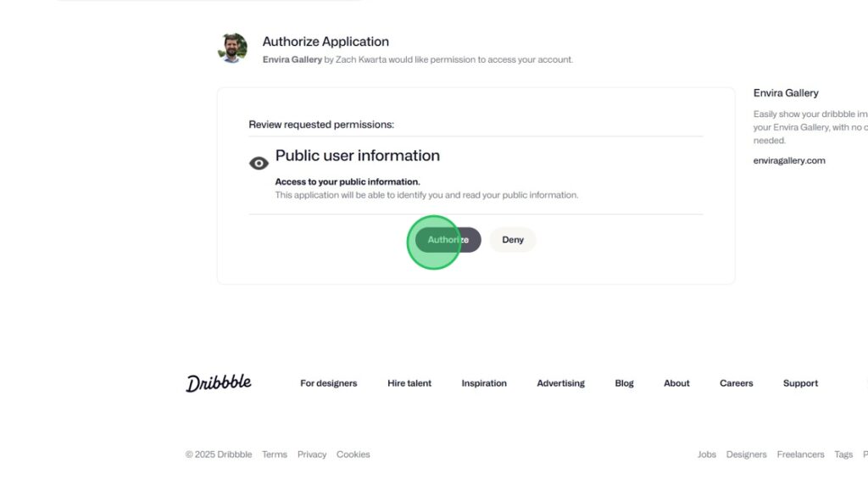The height and width of the screenshot is (485, 868).
Task: View the Cookies link
Action: pyautogui.click(x=353, y=454)
